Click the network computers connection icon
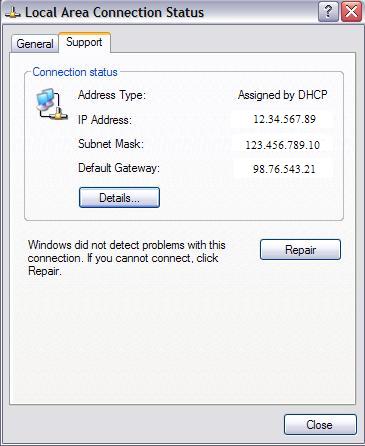The height and width of the screenshot is (446, 365). 51,104
